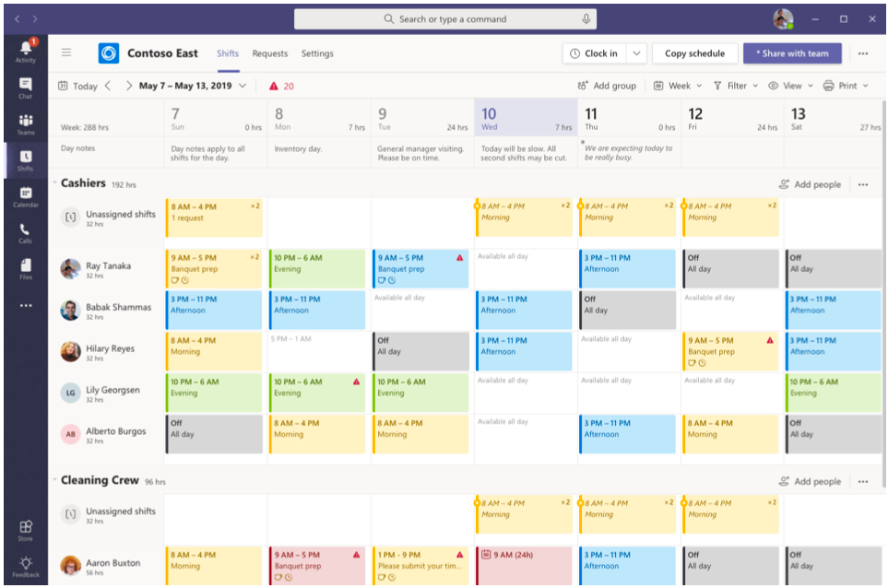Open Ray Tanaka's Sunday Banquet prep shift
This screenshot has width=888, height=588.
[214, 269]
